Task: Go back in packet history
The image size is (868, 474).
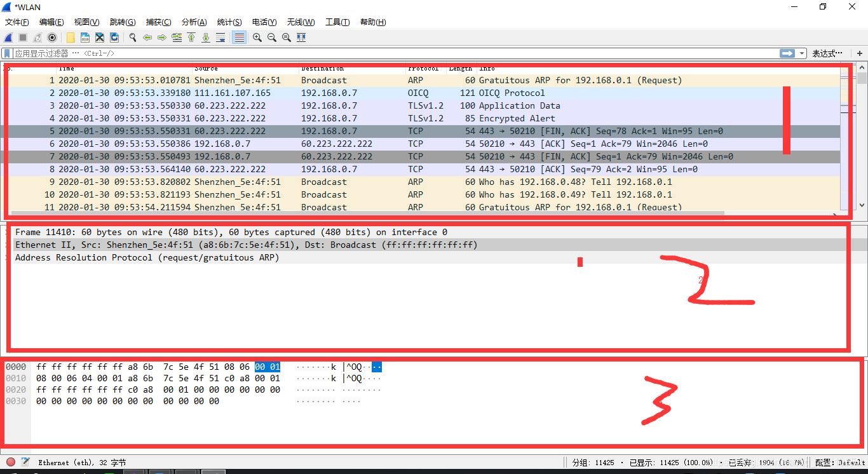Action: [147, 37]
